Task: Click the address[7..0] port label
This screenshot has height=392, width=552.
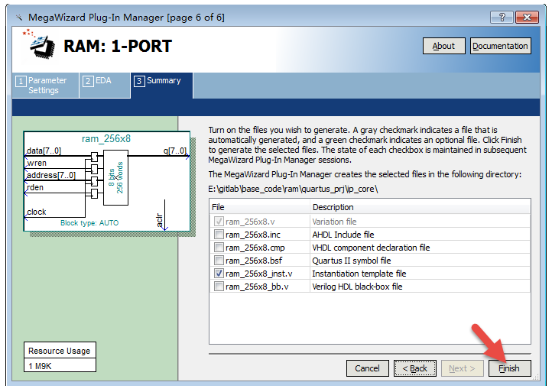Action: coord(51,175)
